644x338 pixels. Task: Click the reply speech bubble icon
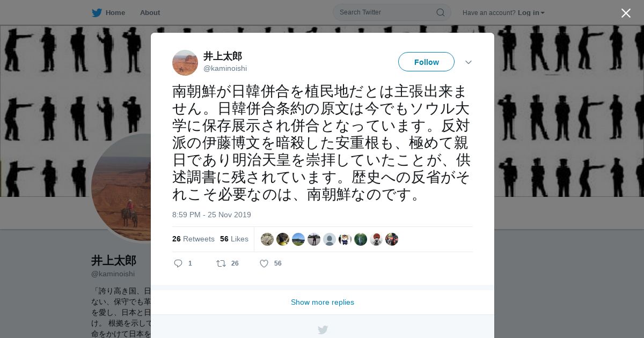coord(178,263)
